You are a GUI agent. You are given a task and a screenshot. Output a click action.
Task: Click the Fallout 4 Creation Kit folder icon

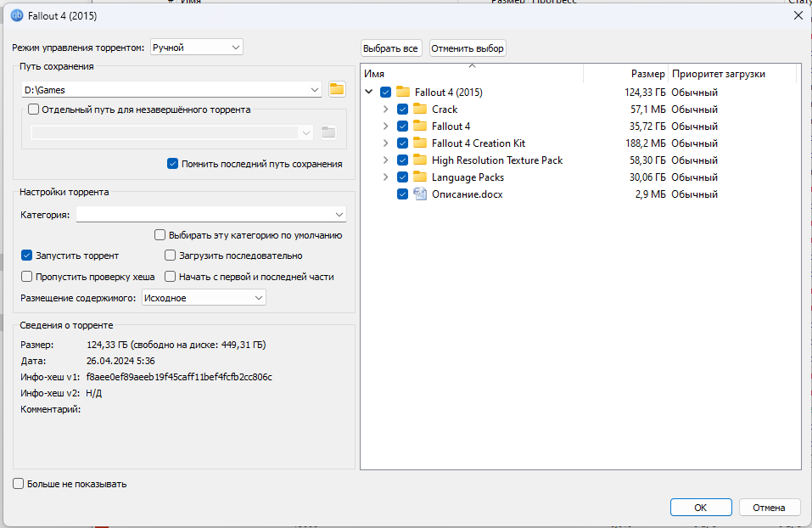419,143
